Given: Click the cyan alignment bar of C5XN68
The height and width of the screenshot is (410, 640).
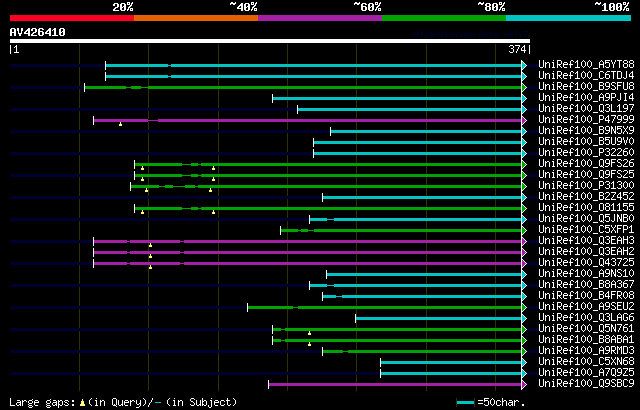Looking at the screenshot, I should pyautogui.click(x=451, y=363).
